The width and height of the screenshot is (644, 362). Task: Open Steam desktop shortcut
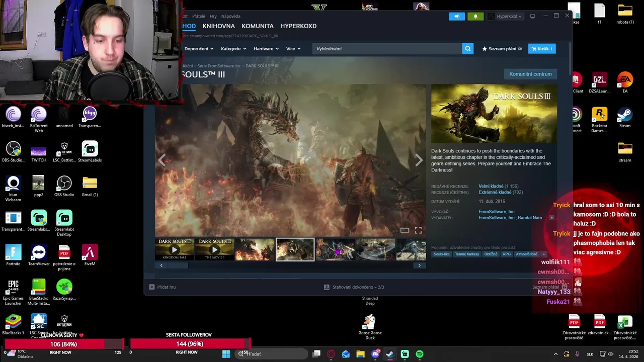coord(625,118)
